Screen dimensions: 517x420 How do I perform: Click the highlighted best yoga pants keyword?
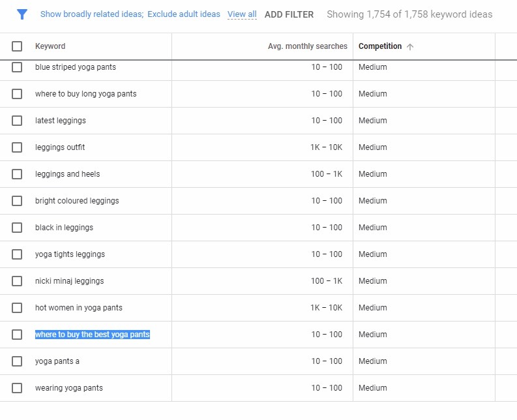(x=93, y=335)
